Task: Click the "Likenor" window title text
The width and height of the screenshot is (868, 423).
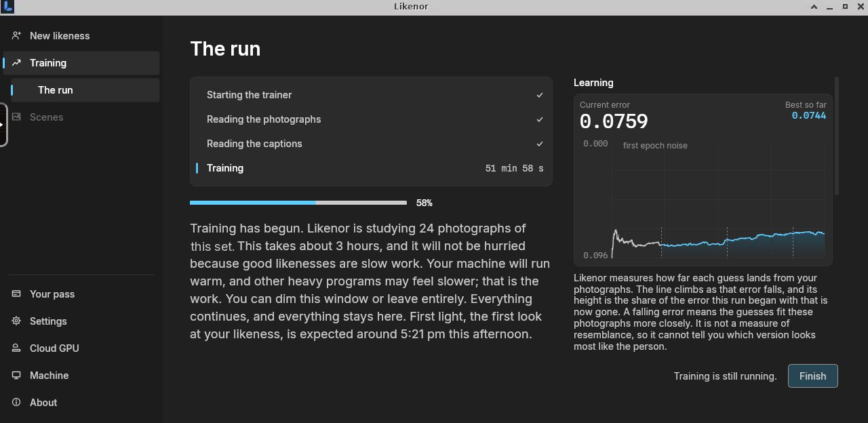Action: click(411, 7)
